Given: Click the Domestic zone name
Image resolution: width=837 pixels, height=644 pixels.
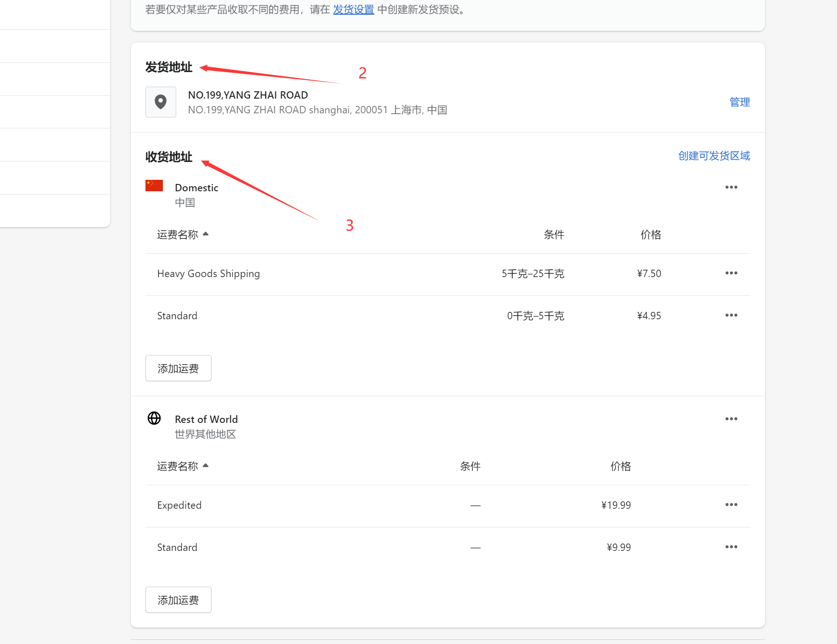Looking at the screenshot, I should 196,188.
